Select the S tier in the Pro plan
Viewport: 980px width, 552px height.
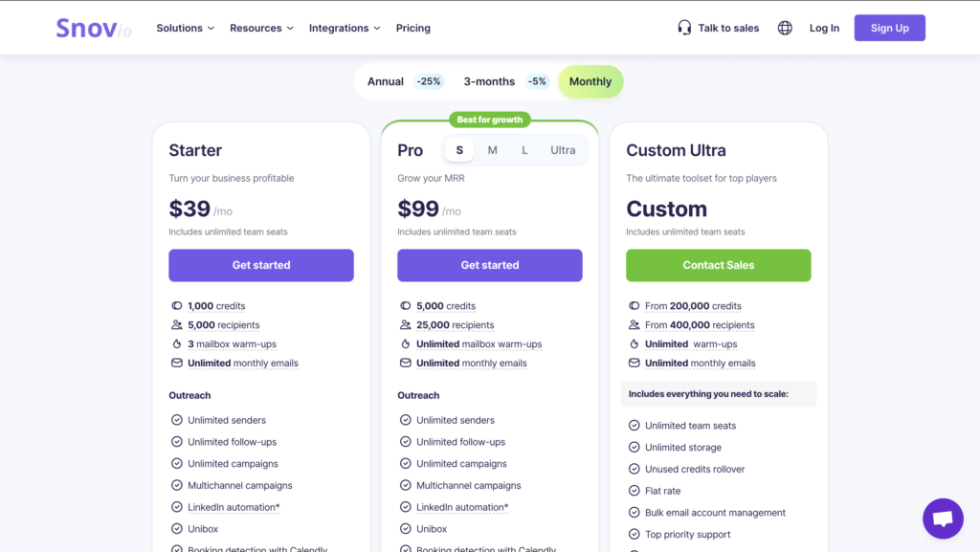458,150
